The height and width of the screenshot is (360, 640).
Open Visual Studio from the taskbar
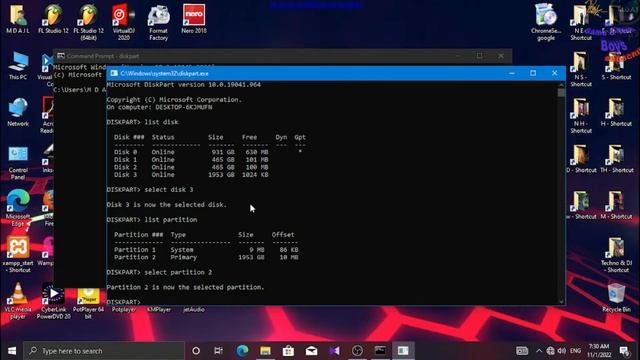334,351
